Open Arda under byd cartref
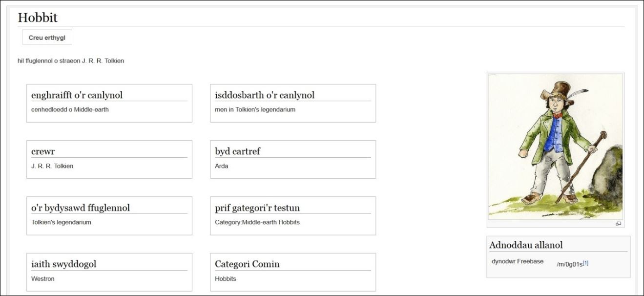644x296 pixels. point(222,166)
